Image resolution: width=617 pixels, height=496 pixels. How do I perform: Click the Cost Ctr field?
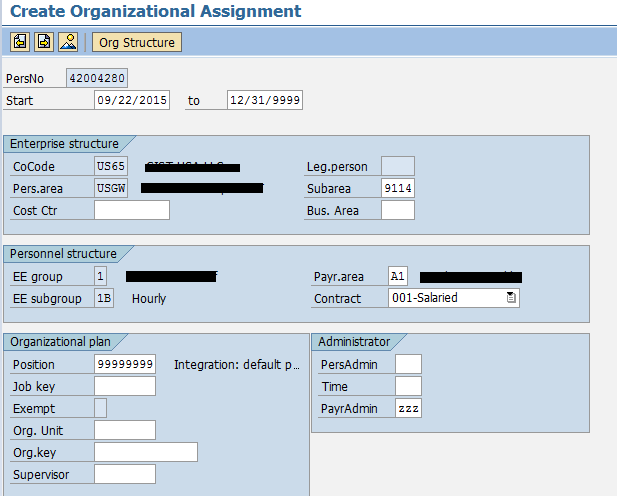click(x=131, y=210)
